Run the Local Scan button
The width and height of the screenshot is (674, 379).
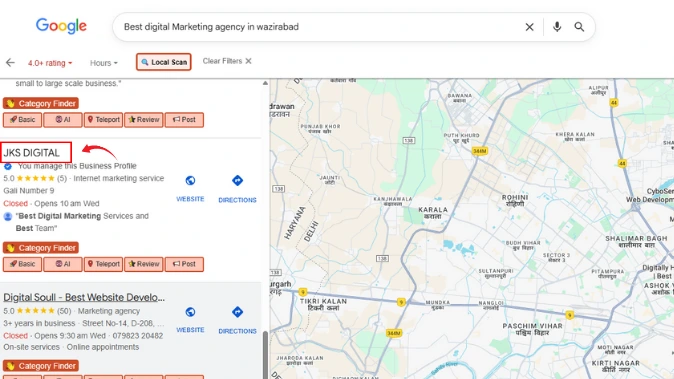164,62
